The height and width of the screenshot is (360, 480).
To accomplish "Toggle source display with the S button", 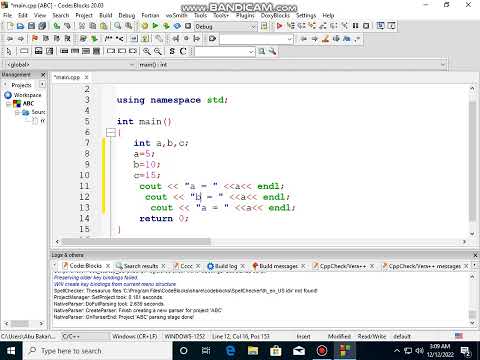I will click(172, 51).
